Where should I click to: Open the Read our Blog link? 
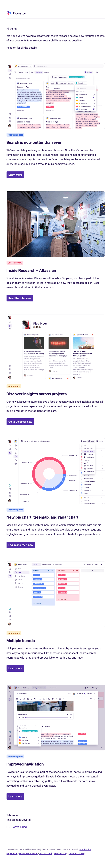[60, 854]
